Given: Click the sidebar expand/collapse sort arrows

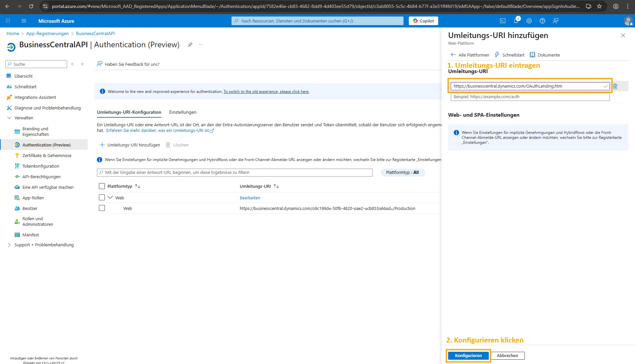Looking at the screenshot, I should (72, 64).
